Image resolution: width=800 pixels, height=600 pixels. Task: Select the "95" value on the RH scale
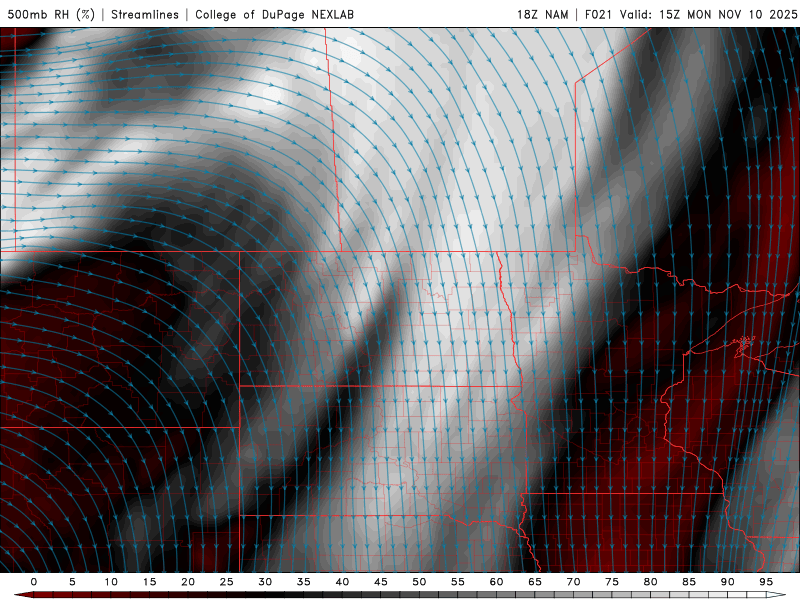click(x=766, y=582)
